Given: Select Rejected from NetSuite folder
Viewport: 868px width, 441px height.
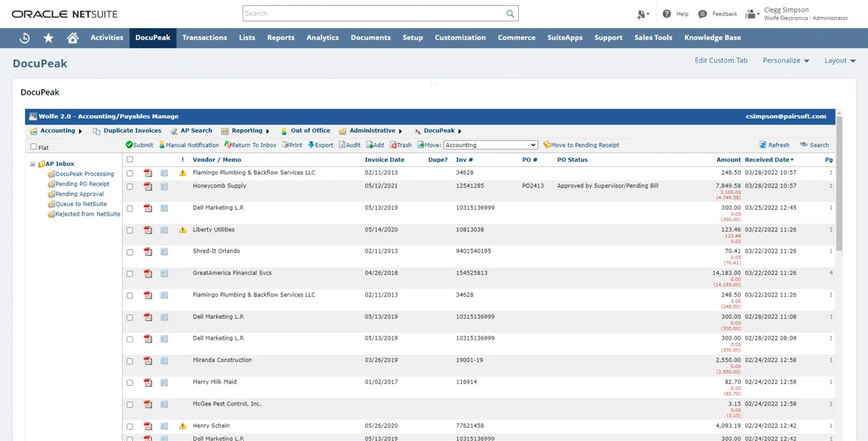Looking at the screenshot, I should pyautogui.click(x=84, y=214).
